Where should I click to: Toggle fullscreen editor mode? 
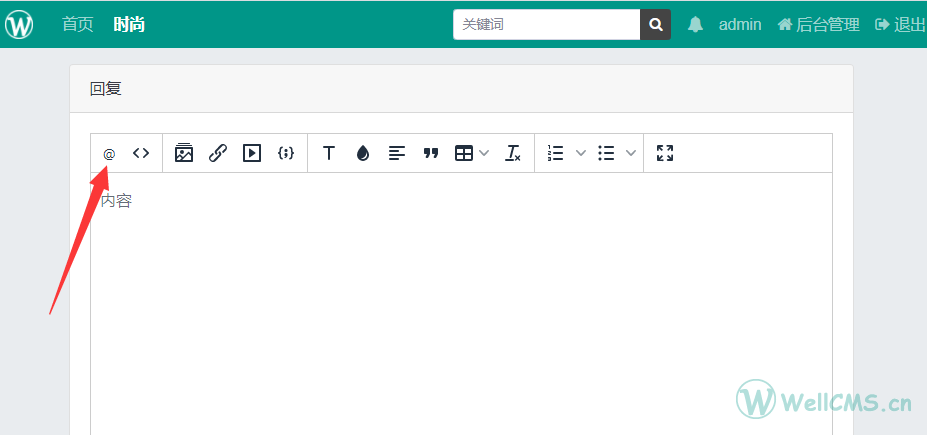[x=665, y=153]
